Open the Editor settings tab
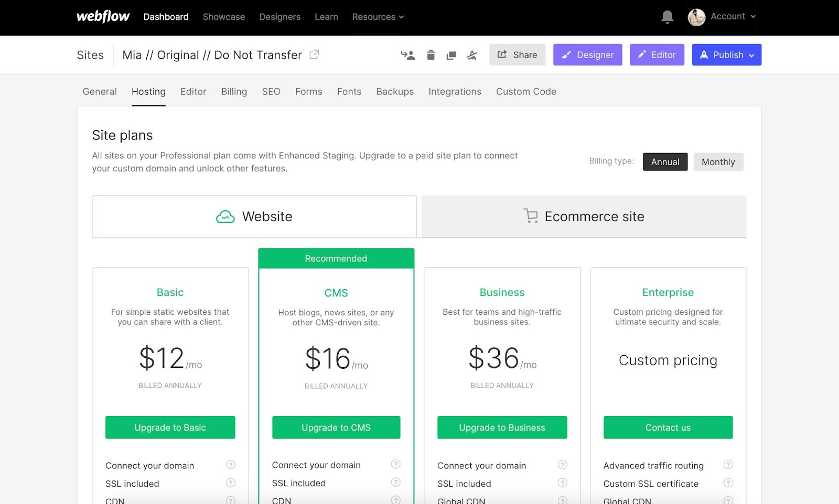 [193, 92]
